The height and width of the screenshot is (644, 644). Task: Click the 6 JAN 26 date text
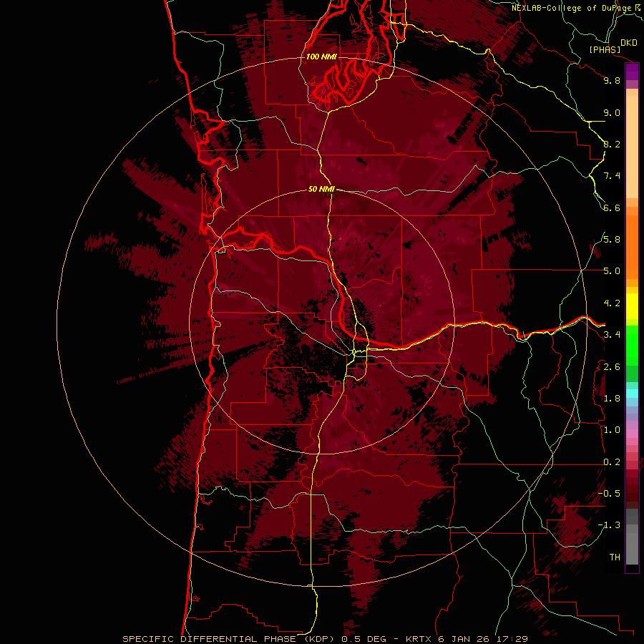pos(464,639)
